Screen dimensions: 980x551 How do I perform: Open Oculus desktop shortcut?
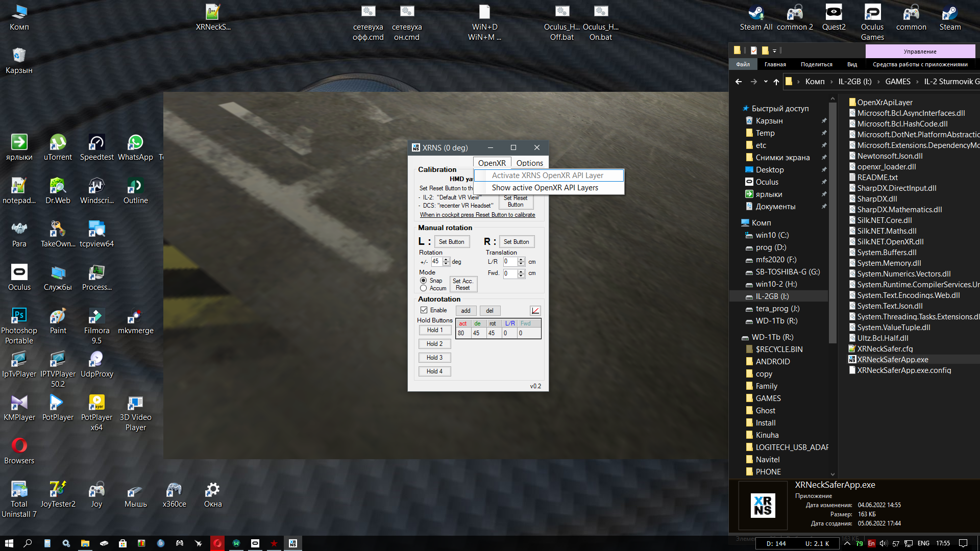[19, 277]
